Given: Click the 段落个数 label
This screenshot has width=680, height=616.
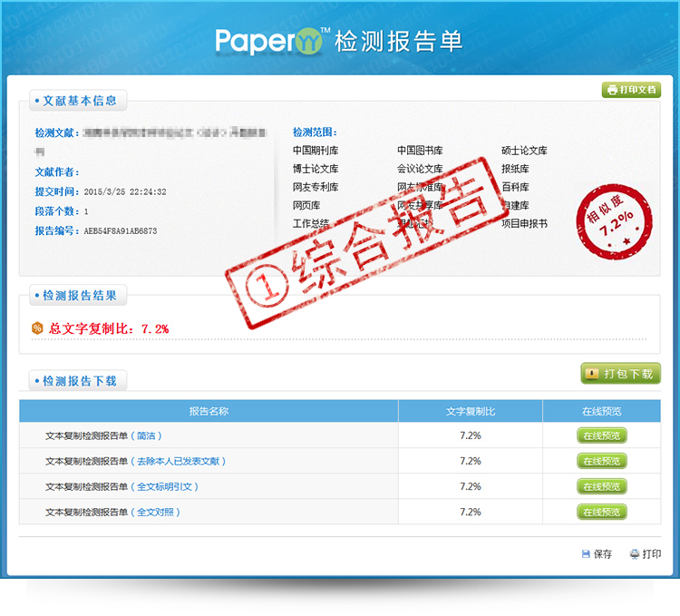Looking at the screenshot, I should click(57, 211).
